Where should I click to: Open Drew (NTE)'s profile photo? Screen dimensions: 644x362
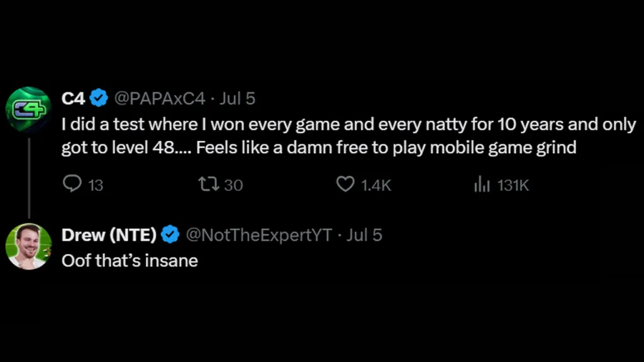click(x=28, y=246)
